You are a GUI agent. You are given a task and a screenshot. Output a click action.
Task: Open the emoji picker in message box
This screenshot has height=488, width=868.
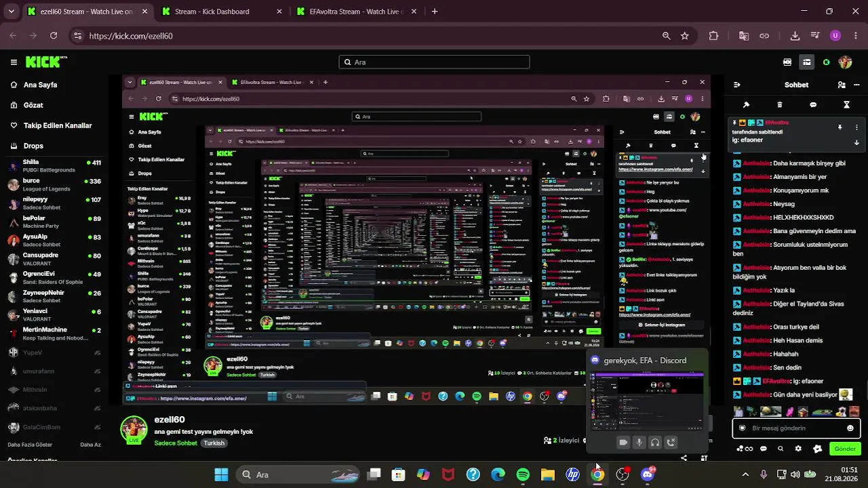pos(850,428)
